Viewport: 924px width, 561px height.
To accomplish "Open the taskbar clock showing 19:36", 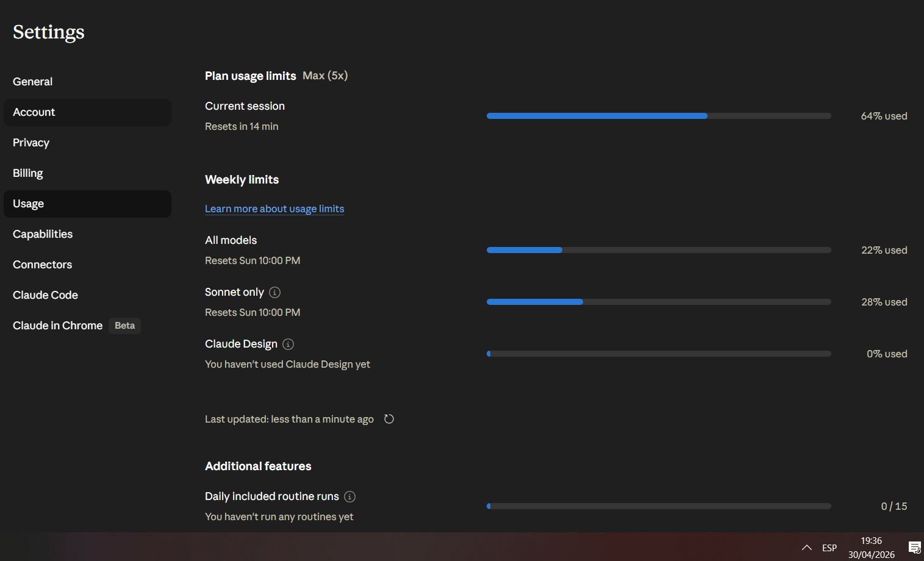I will (871, 548).
